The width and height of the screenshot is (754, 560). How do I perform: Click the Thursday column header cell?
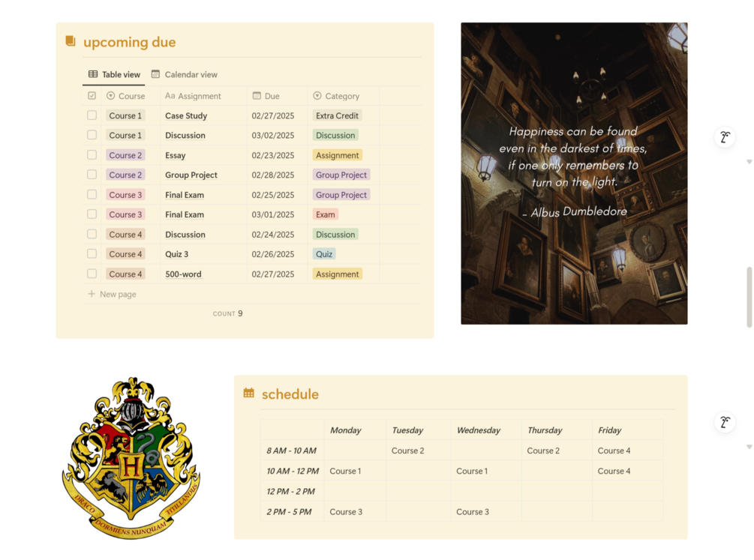pyautogui.click(x=557, y=430)
